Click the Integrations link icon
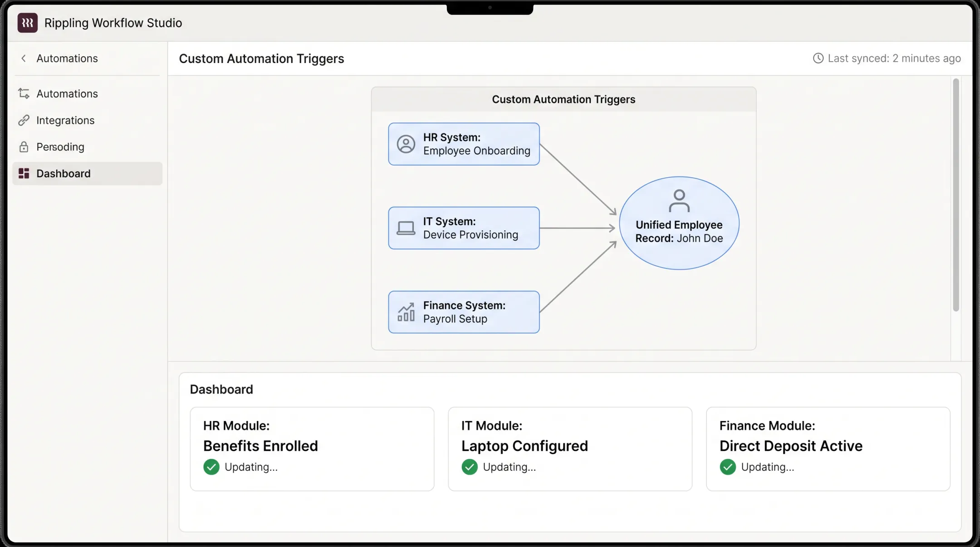 (24, 120)
